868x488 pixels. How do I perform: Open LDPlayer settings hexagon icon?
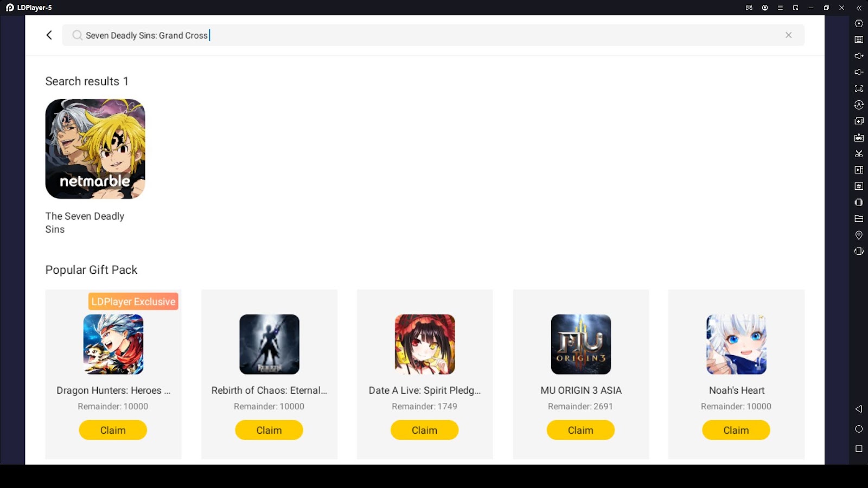tap(859, 23)
